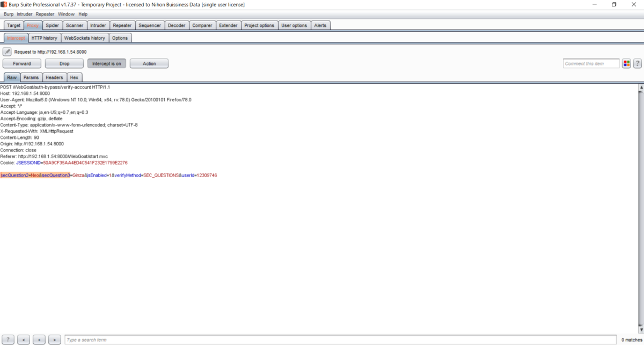Open the Project options tab
Image resolution: width=644 pixels, height=345 pixels.
tap(259, 25)
